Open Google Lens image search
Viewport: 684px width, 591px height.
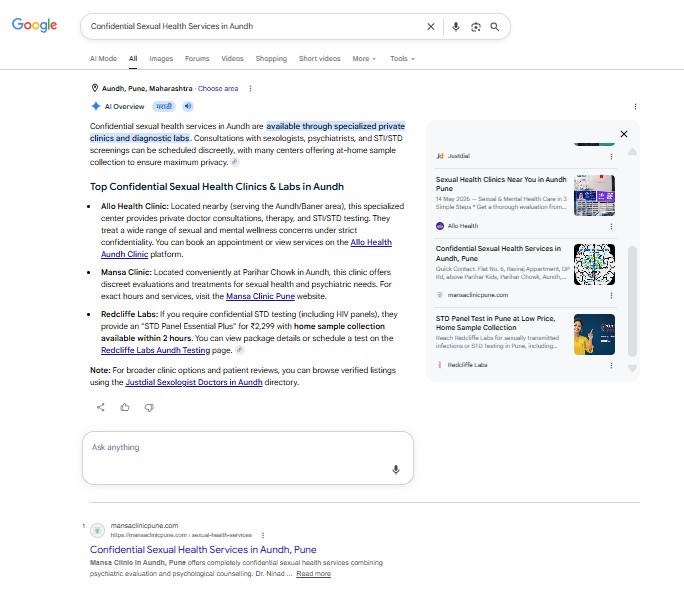[x=475, y=27]
